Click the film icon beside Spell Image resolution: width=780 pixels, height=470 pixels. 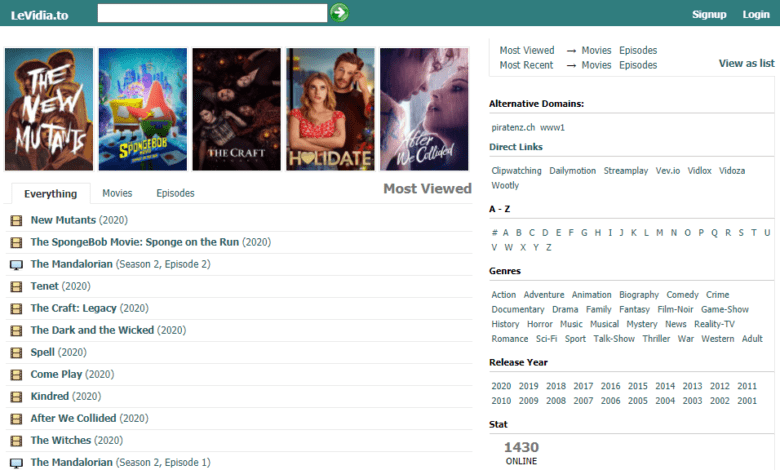coord(16,352)
